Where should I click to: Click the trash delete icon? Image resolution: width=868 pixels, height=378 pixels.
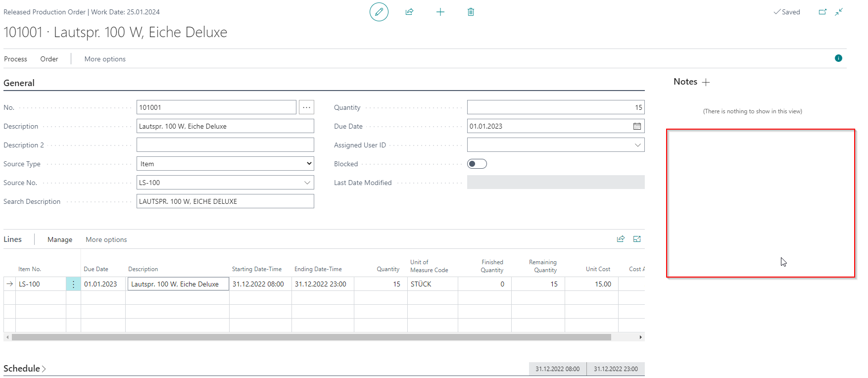click(471, 12)
